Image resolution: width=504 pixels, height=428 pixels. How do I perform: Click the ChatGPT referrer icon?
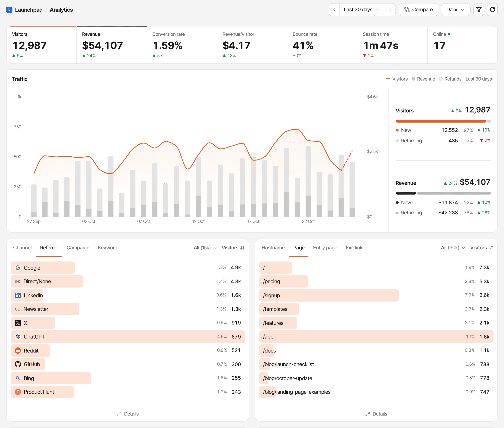tap(18, 337)
